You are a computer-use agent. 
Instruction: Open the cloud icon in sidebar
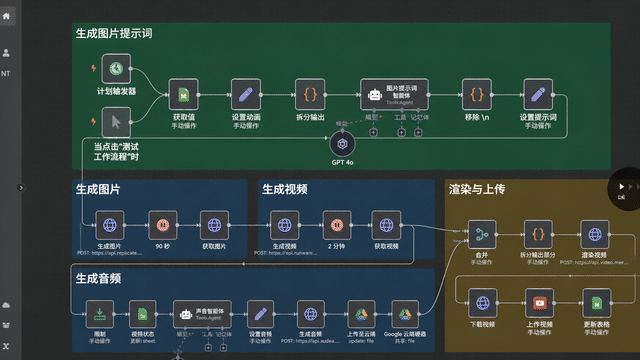click(x=6, y=305)
